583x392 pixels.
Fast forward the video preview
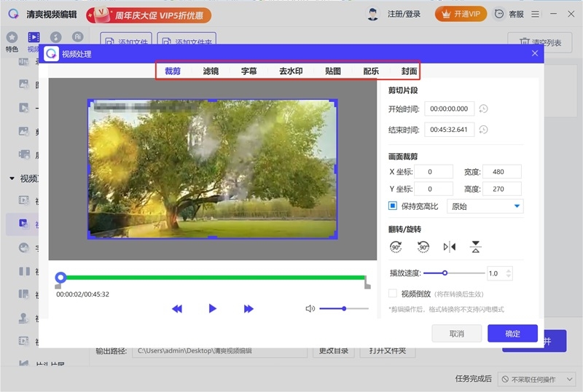(249, 309)
